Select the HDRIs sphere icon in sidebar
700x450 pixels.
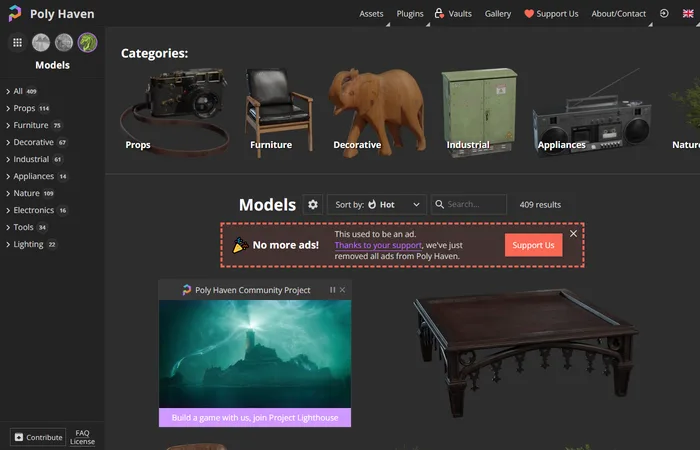click(41, 43)
